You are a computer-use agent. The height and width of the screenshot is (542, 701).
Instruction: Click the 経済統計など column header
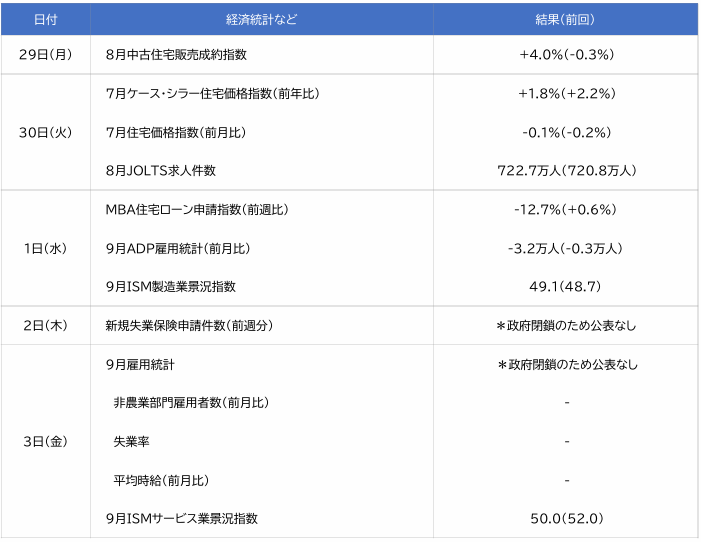[261, 19]
